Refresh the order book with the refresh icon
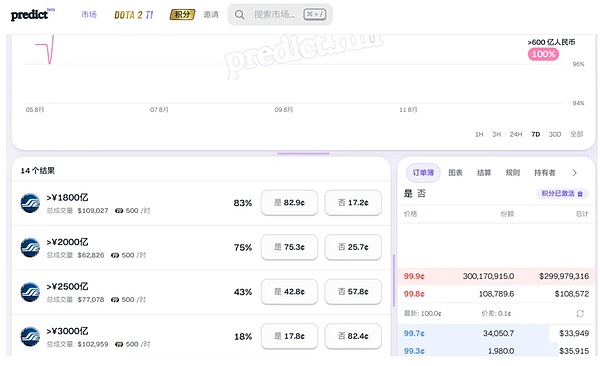Image resolution: width=600 pixels, height=366 pixels. click(x=580, y=314)
